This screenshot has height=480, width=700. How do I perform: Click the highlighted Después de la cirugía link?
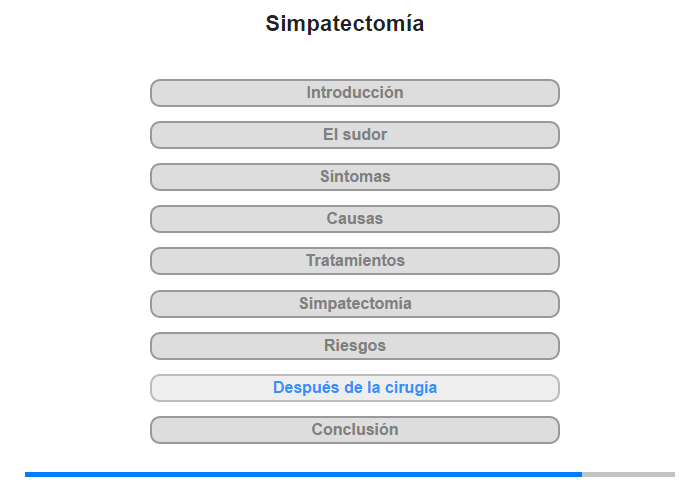pos(354,388)
